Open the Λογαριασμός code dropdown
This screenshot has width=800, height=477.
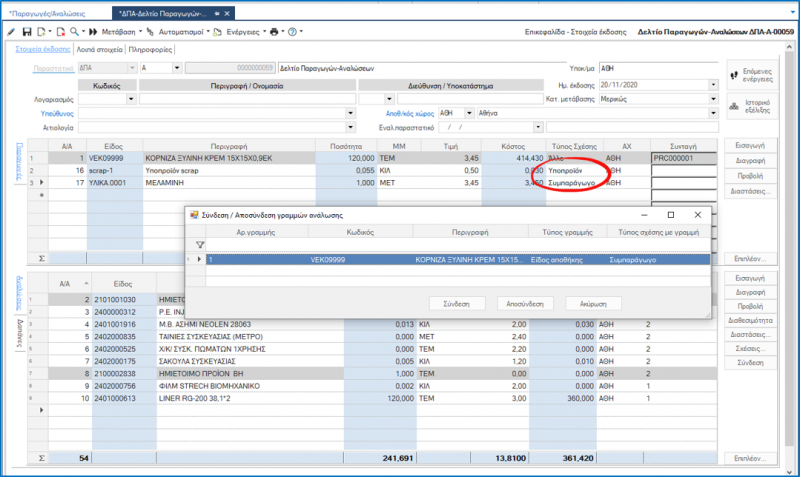(x=131, y=99)
